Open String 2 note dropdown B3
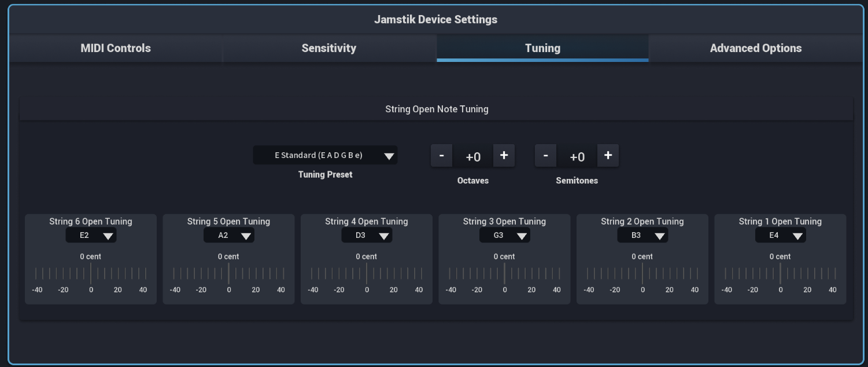Screen dimensions: 868x367 pos(642,235)
